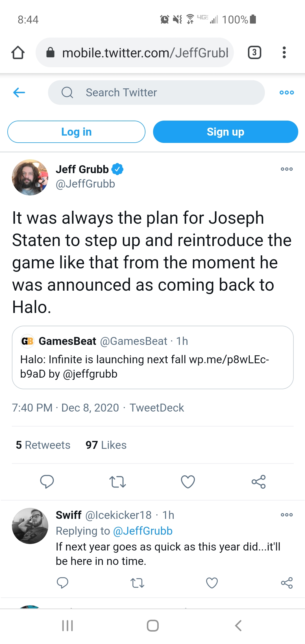Retweet Swiff's reply
Viewport: 305px width, 644px height.
pyautogui.click(x=137, y=583)
